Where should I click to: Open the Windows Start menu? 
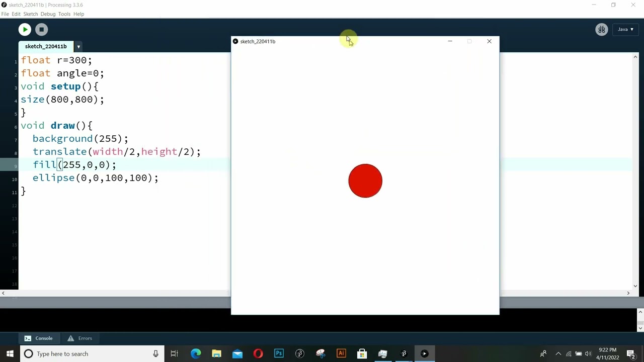[x=10, y=353]
